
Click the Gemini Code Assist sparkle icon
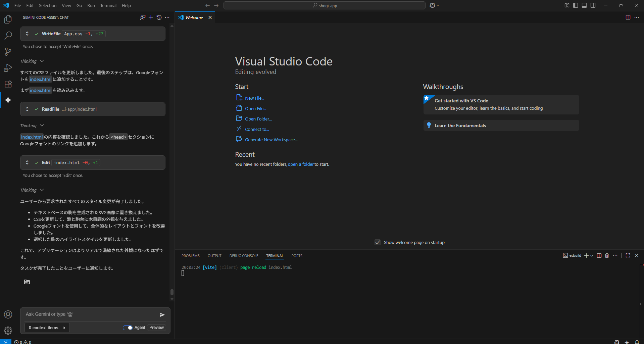tap(8, 100)
